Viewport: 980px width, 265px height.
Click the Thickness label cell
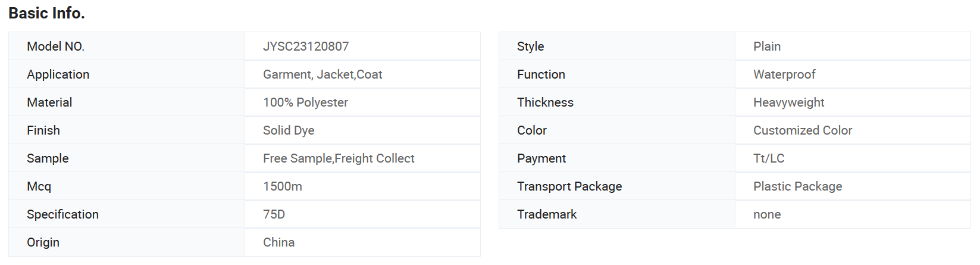(617, 102)
